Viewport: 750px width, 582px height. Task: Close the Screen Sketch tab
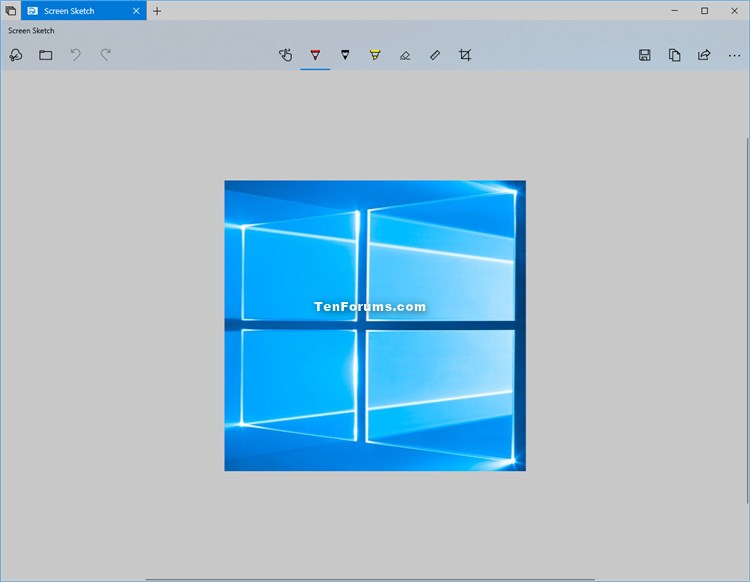point(136,11)
